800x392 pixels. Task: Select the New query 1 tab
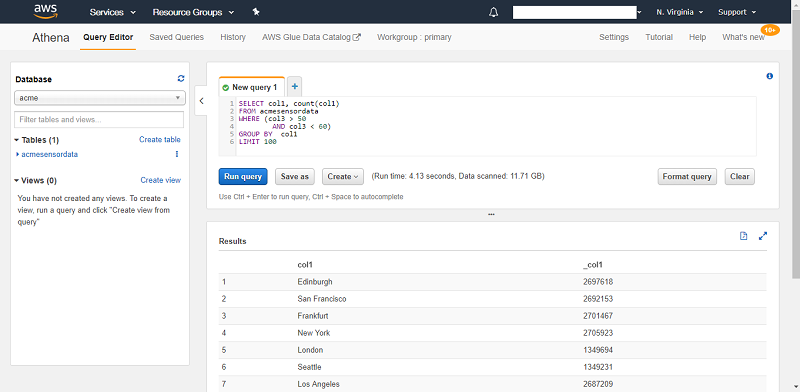tap(251, 87)
